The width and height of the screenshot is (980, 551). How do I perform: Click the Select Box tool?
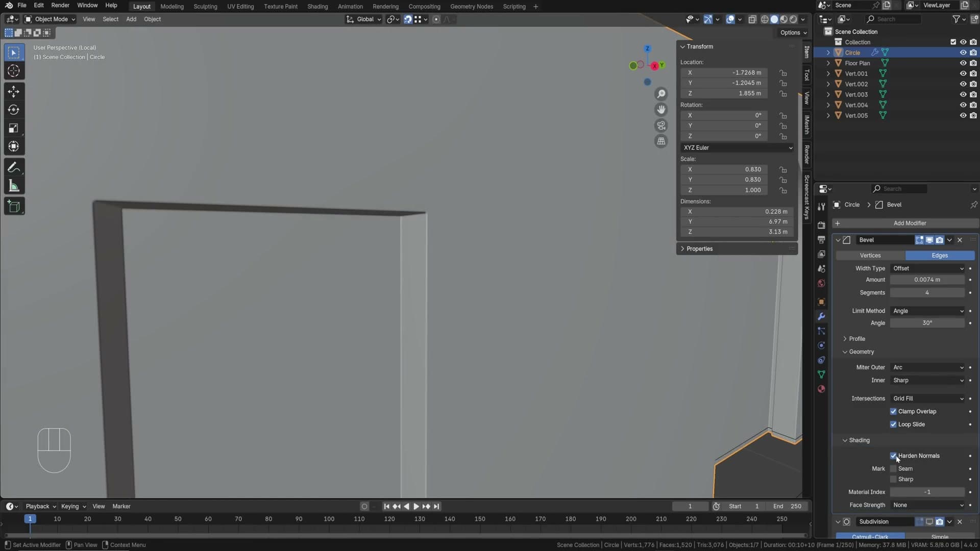pyautogui.click(x=14, y=53)
